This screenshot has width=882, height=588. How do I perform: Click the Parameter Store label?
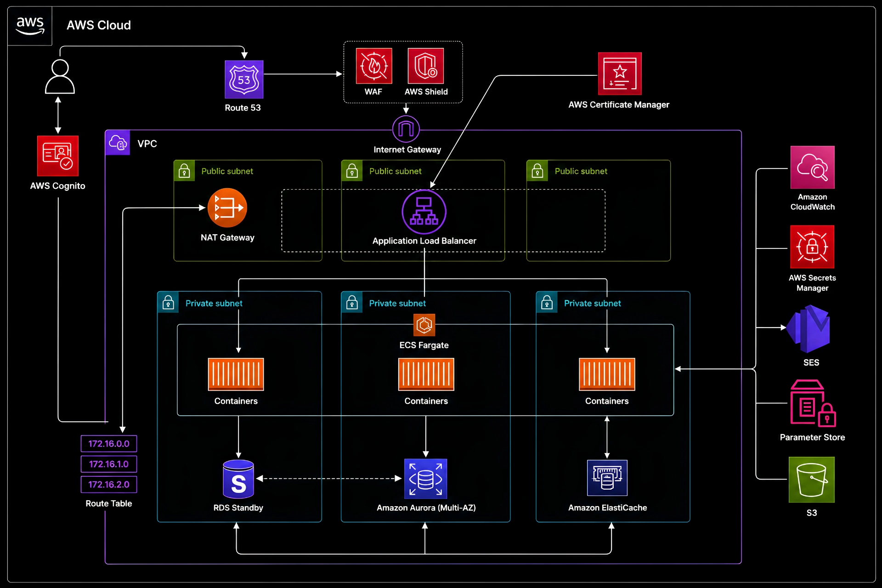[812, 437]
